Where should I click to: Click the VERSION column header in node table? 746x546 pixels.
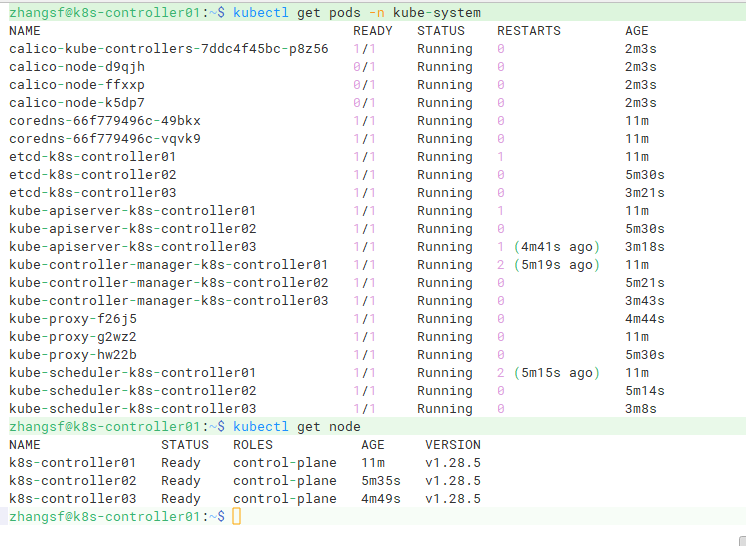[453, 444]
